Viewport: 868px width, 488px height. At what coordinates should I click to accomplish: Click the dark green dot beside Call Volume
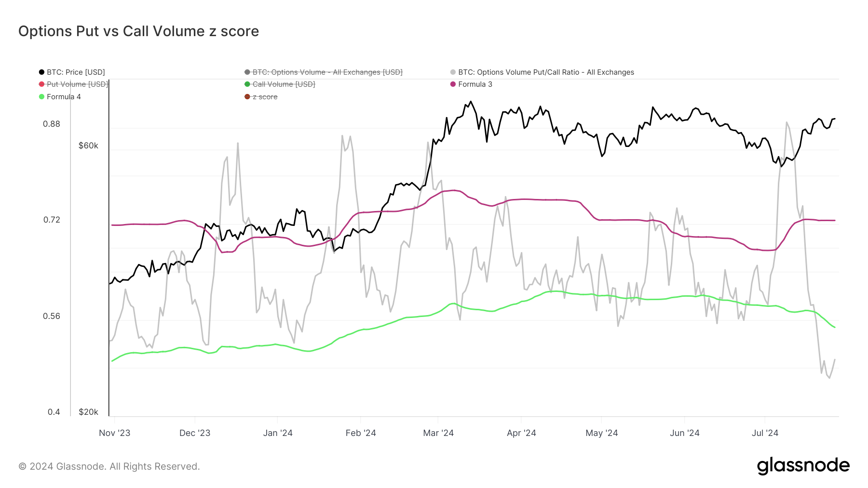247,84
